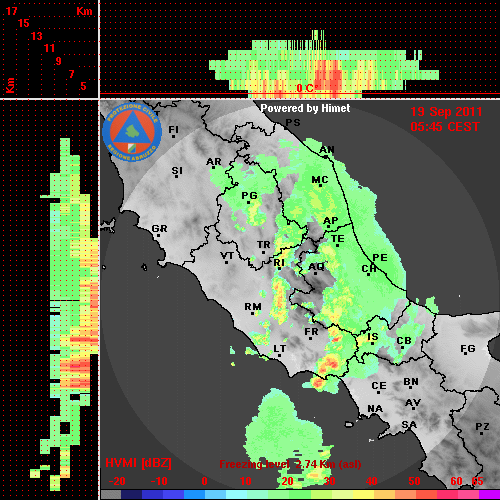Select the PE city label
This screenshot has height=500, width=500.
(x=380, y=258)
